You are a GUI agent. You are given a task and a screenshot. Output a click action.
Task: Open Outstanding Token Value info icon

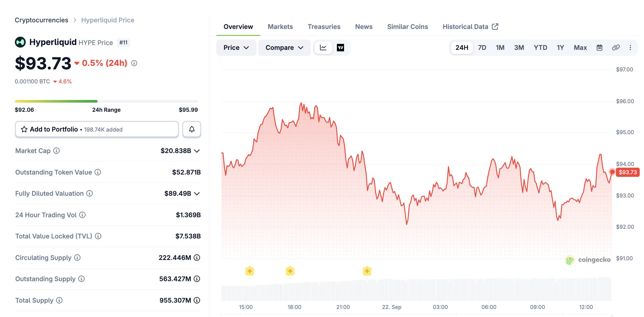point(98,172)
